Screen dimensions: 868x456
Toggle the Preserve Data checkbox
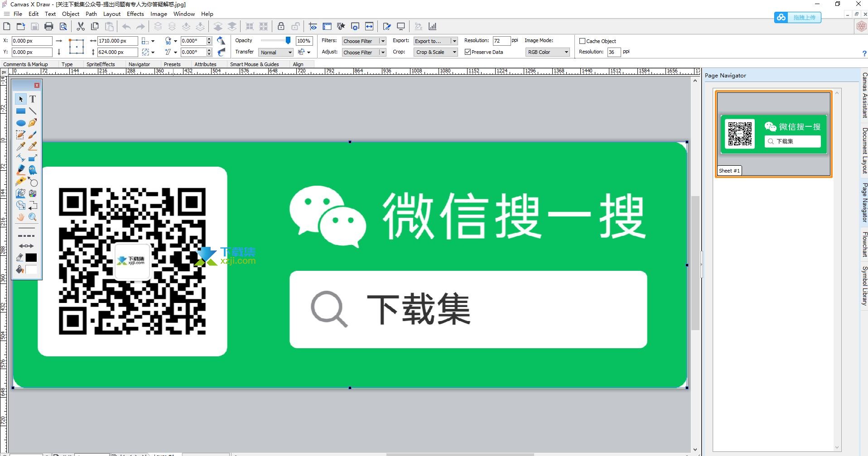468,52
